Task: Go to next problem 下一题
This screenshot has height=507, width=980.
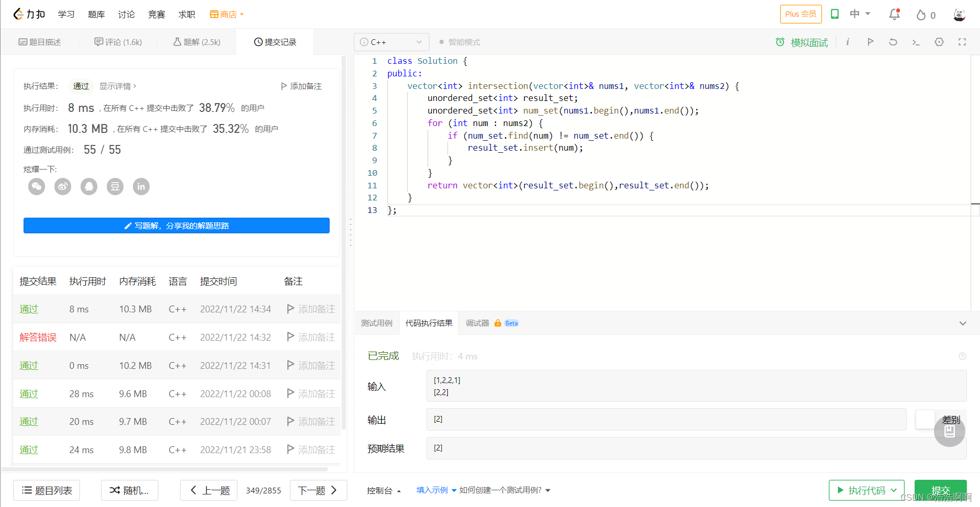Action: [x=318, y=490]
